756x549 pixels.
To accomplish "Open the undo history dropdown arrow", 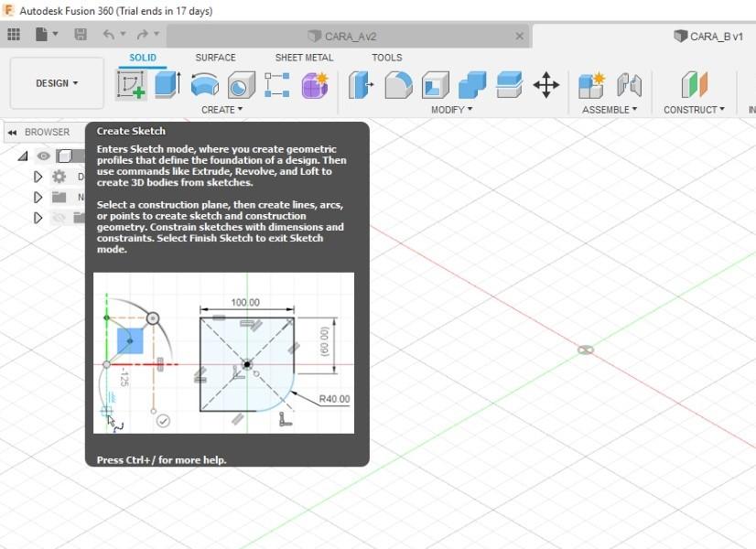I will tap(123, 34).
